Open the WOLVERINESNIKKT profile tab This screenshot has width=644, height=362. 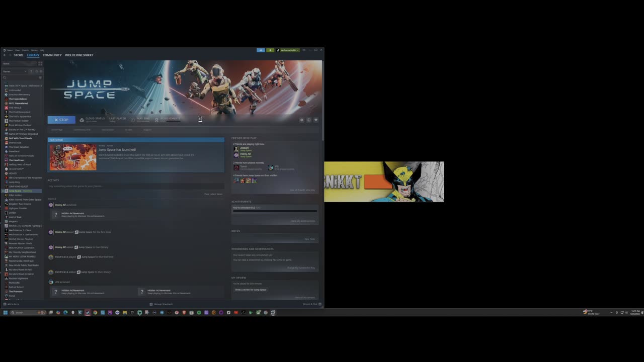79,55
